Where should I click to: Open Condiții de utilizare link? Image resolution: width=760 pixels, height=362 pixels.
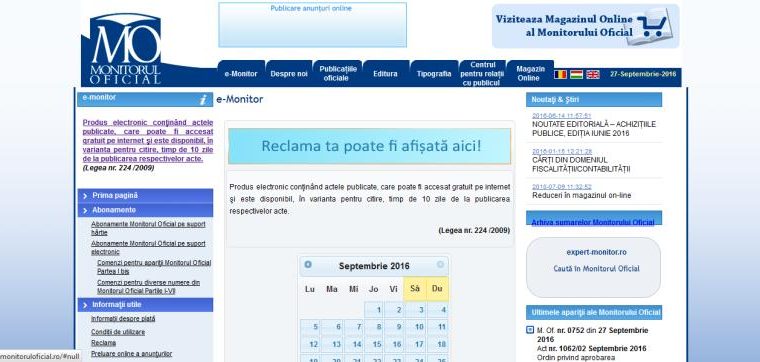point(118,332)
